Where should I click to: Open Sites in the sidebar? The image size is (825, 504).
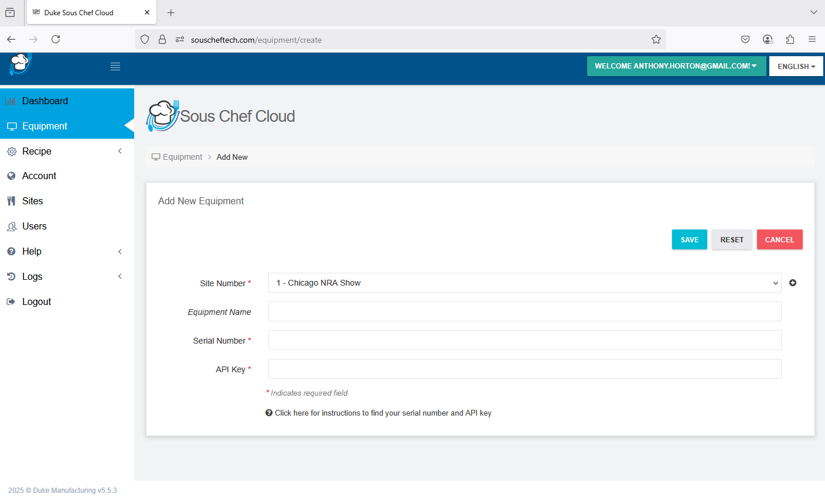click(x=67, y=201)
